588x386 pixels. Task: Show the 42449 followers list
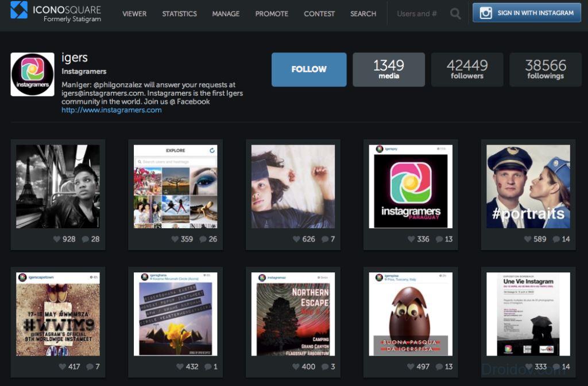(467, 69)
